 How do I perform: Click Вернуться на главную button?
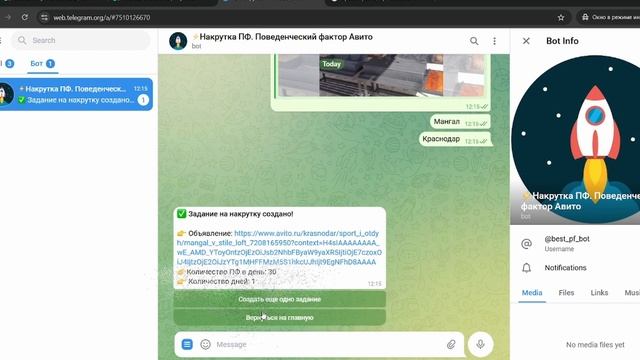click(280, 318)
